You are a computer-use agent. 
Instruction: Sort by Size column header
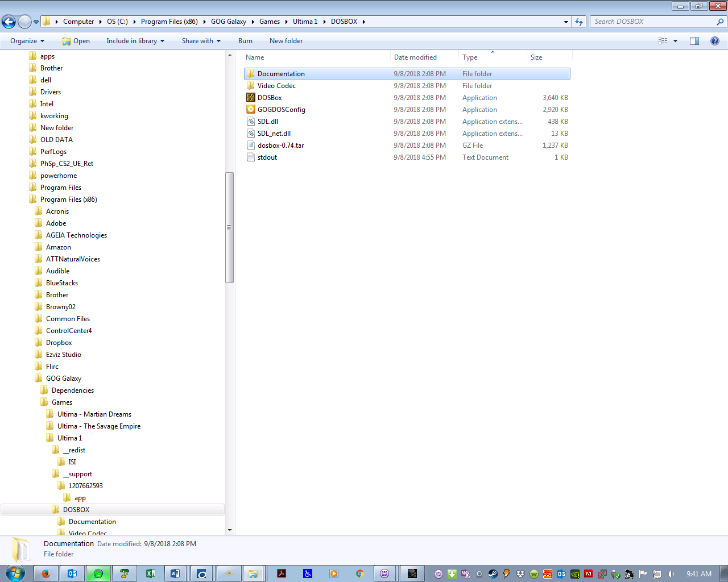[x=549, y=57]
